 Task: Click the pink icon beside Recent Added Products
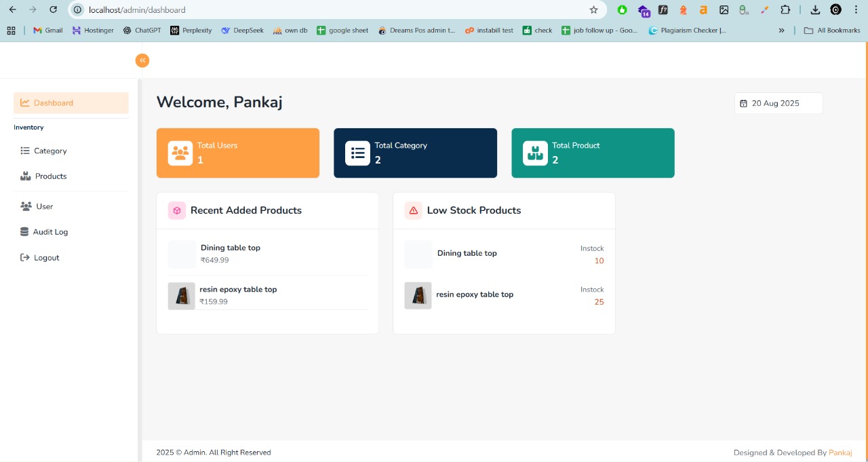pyautogui.click(x=177, y=210)
